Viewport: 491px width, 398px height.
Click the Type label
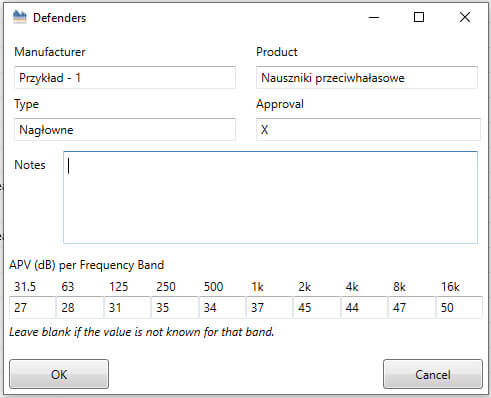tap(27, 104)
